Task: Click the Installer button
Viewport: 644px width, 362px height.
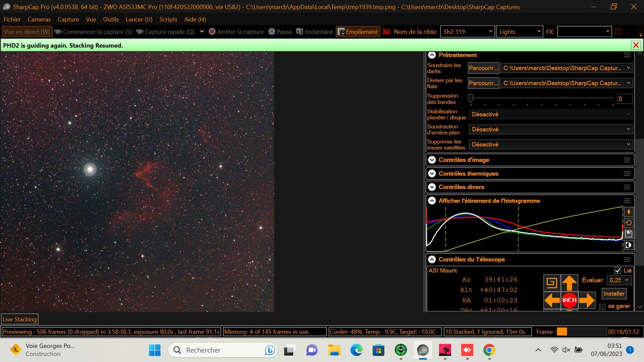Action: [x=614, y=294]
